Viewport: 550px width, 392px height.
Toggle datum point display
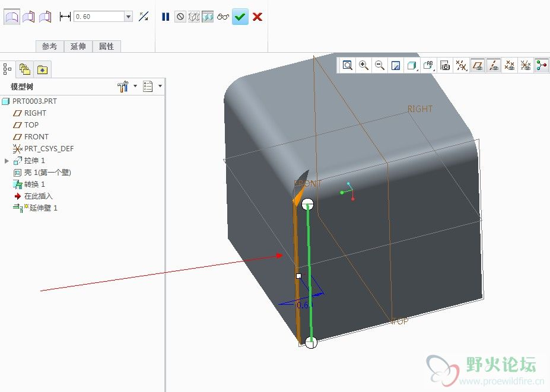509,66
